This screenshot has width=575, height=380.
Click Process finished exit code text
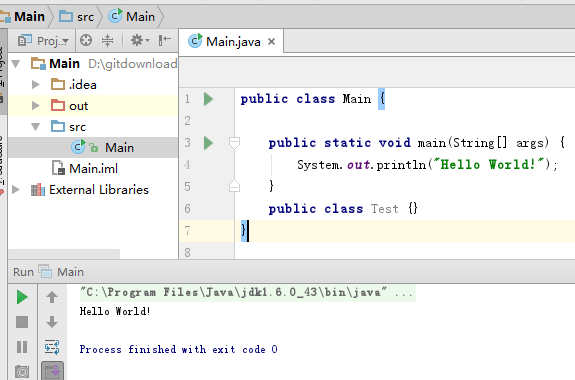pyautogui.click(x=178, y=349)
